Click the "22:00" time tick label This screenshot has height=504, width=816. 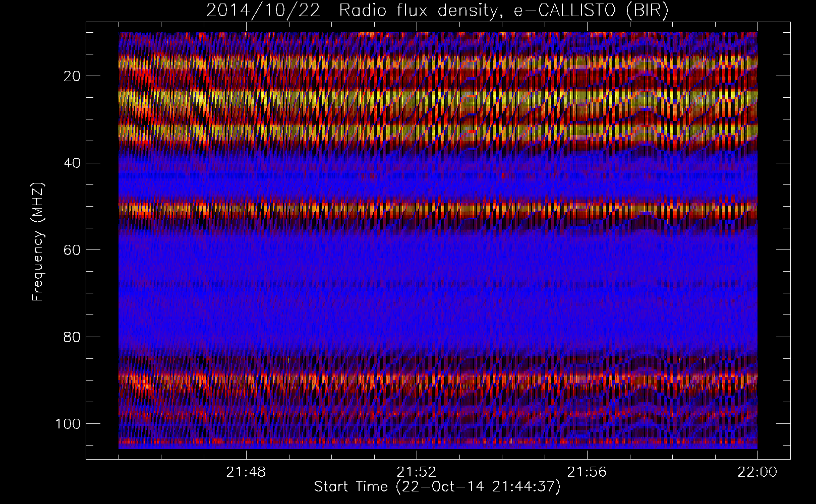coord(757,472)
